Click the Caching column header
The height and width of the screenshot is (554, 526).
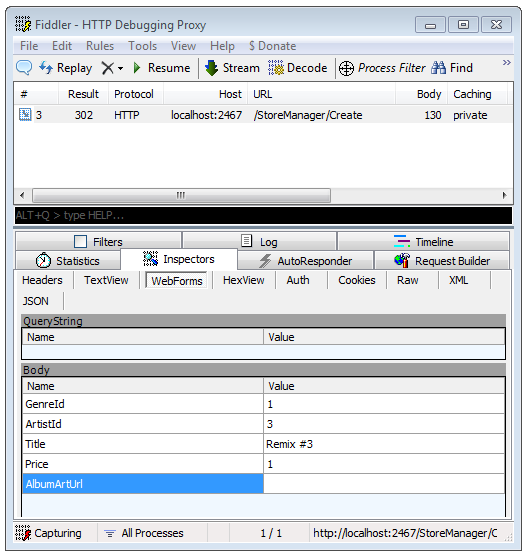coord(477,94)
